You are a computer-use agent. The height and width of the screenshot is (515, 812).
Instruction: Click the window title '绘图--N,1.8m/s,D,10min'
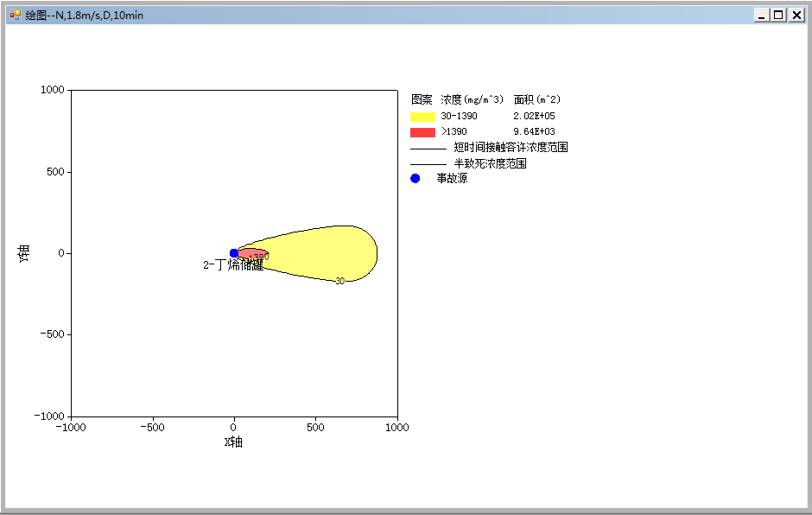85,15
